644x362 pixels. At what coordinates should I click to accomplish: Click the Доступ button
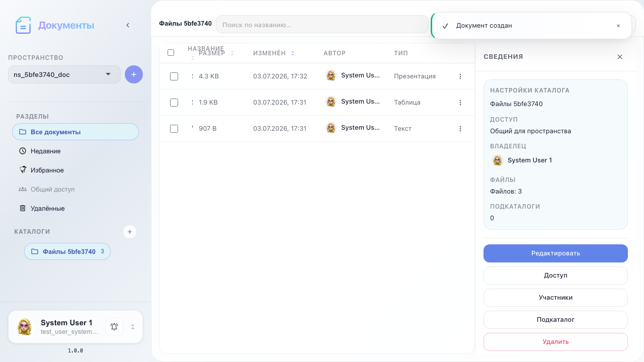555,276
